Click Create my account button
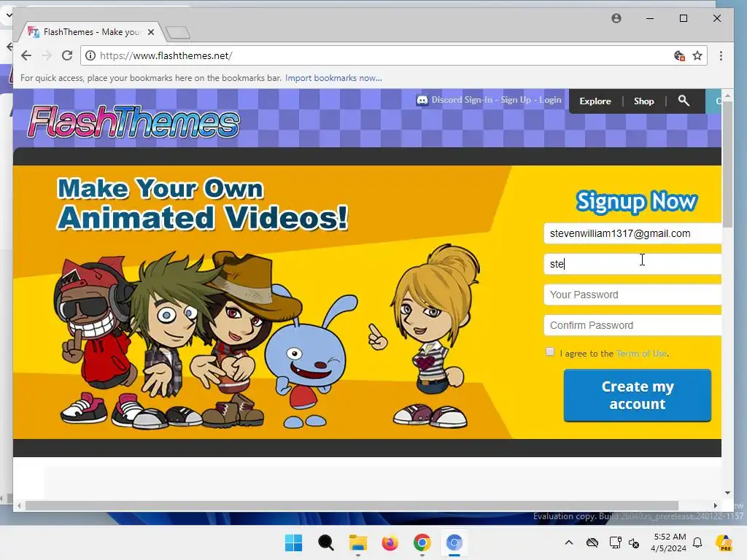 point(638,395)
